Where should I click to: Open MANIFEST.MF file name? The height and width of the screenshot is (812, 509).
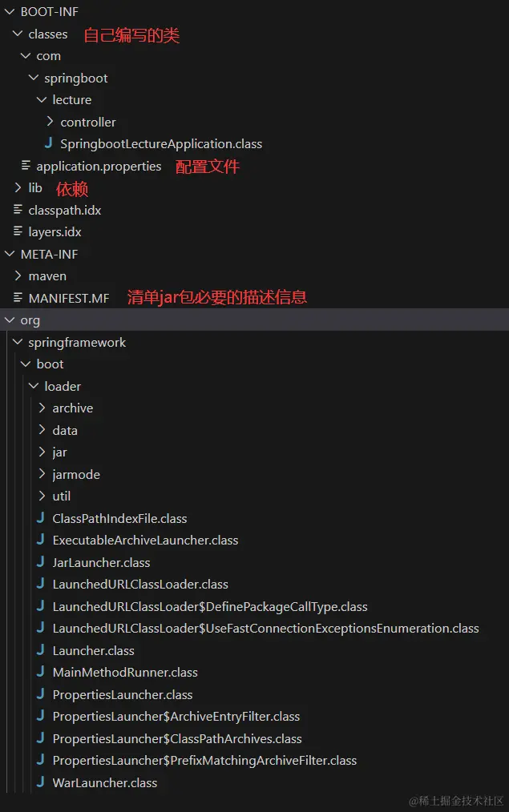(x=69, y=298)
